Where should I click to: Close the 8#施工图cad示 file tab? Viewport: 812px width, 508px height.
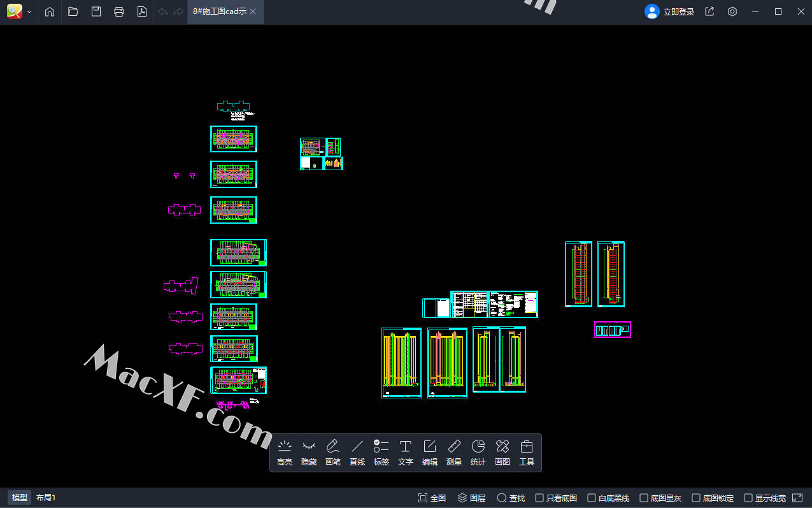[x=253, y=12]
